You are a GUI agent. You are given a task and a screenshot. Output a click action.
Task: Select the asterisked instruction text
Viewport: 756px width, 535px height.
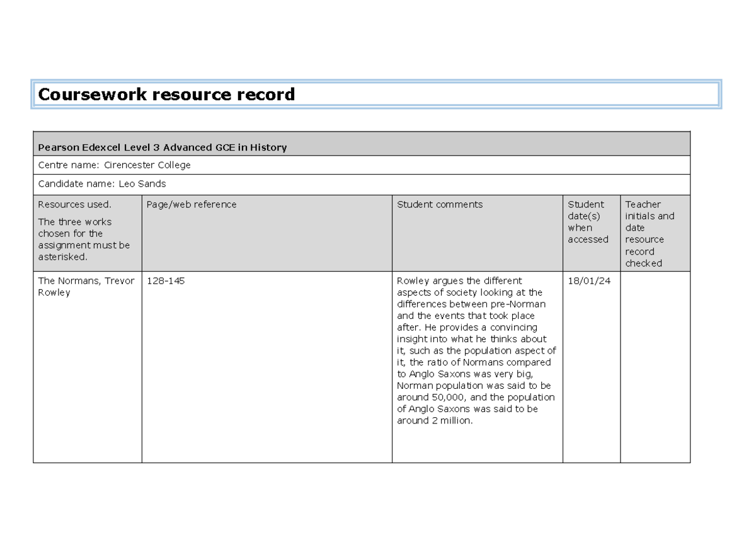(x=84, y=239)
